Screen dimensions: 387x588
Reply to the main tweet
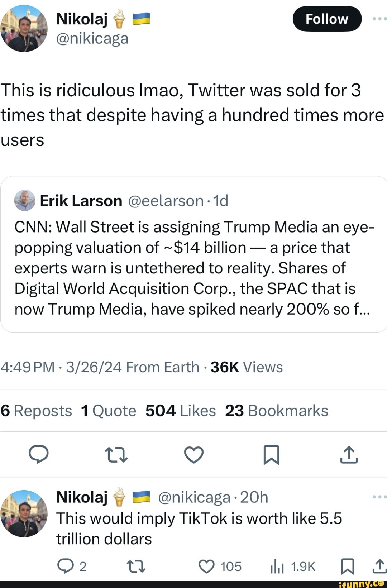(x=39, y=454)
